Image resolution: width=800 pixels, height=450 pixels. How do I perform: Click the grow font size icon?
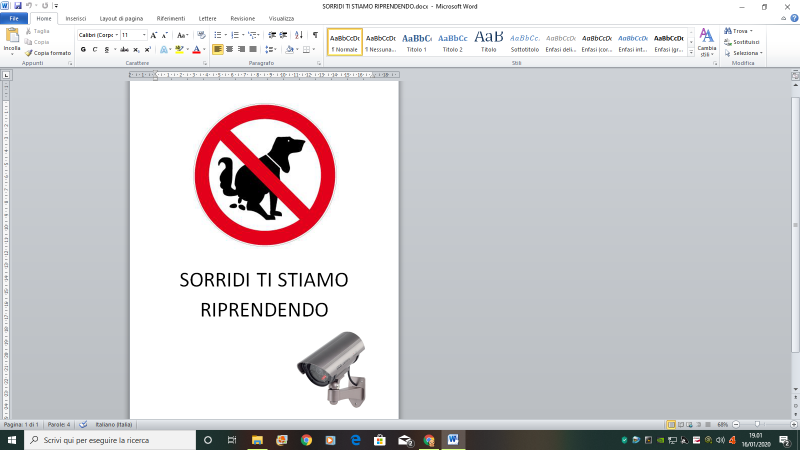(153, 35)
